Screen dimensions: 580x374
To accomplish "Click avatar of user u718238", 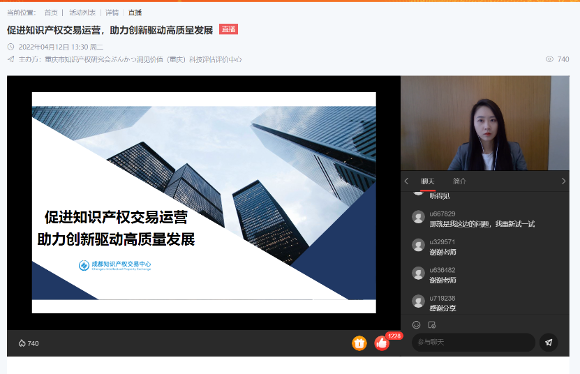I will [x=418, y=301].
